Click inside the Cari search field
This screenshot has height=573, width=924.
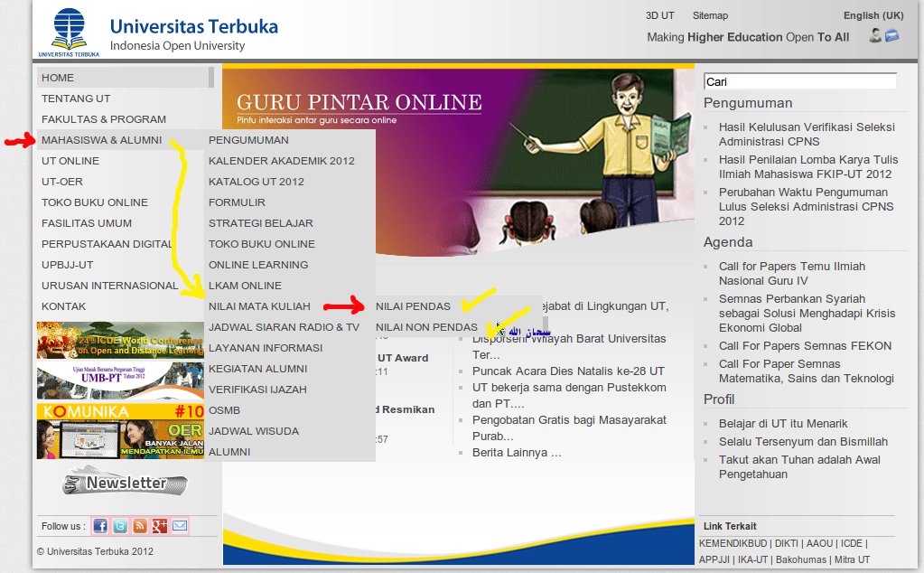coord(798,80)
